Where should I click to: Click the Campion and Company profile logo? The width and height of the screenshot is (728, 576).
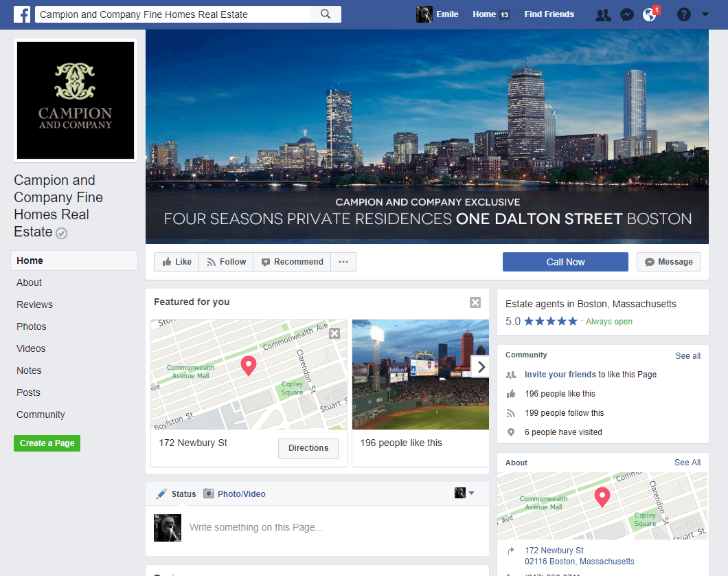click(x=76, y=100)
